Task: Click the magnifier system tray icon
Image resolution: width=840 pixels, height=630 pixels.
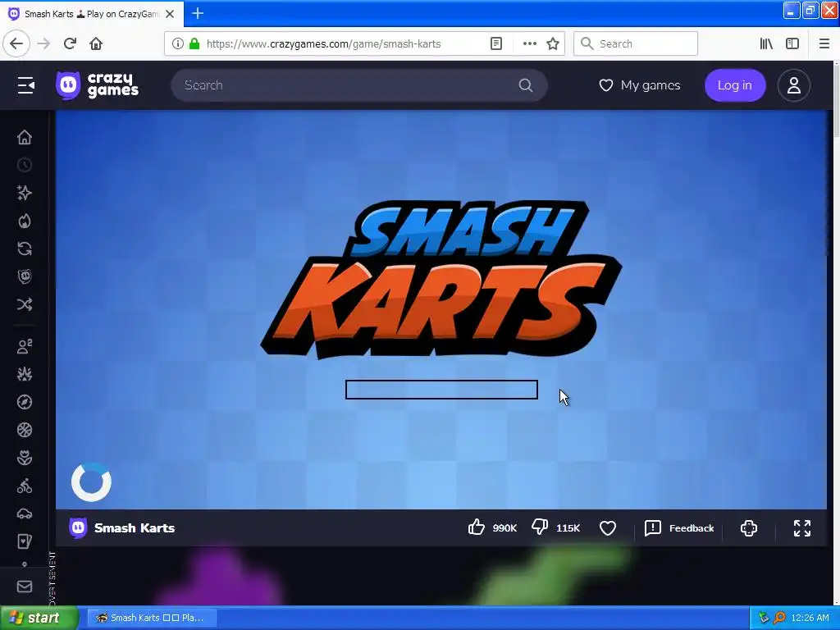Action: click(x=779, y=618)
